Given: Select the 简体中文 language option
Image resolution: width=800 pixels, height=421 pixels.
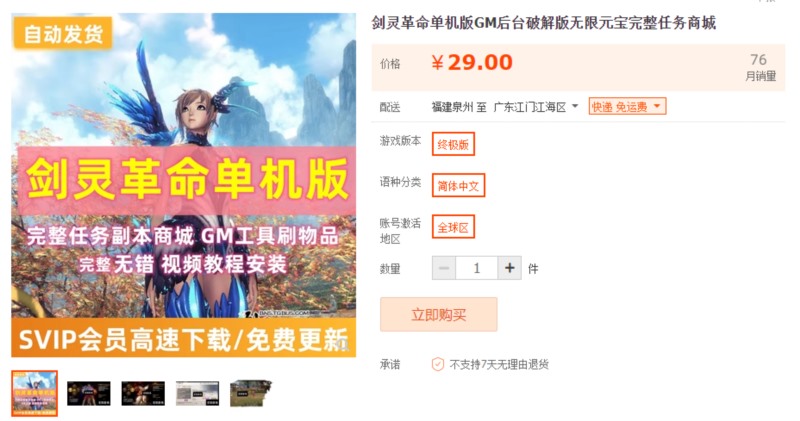Looking at the screenshot, I should click(x=458, y=186).
